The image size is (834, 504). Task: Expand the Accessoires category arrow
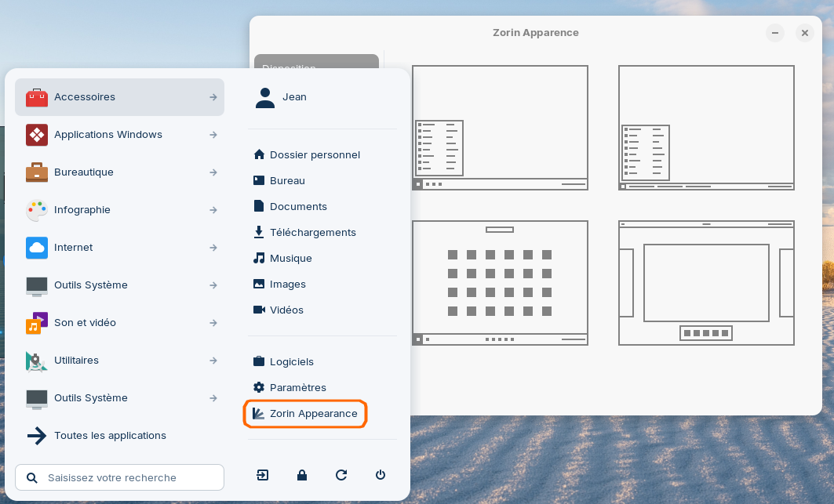tap(213, 97)
